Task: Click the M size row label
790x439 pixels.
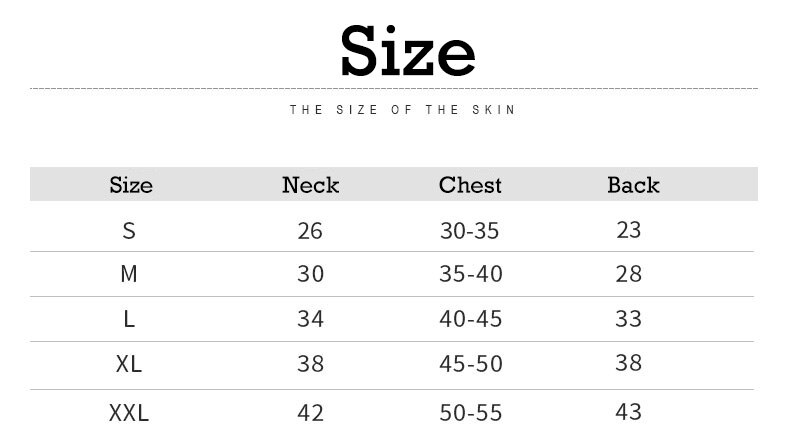Action: click(129, 274)
